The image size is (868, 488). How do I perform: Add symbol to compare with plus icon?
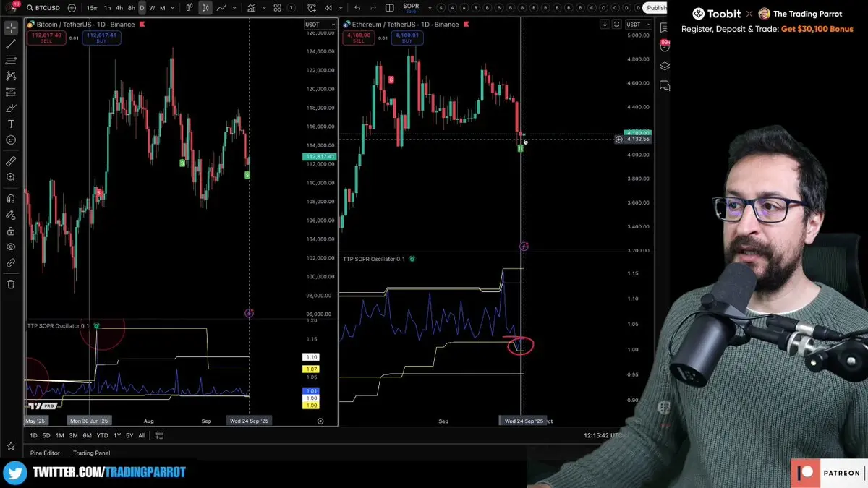[x=72, y=8]
